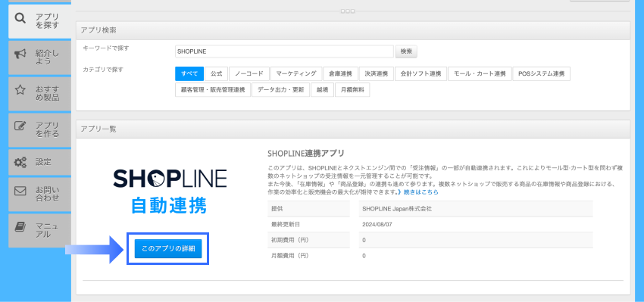
Task: Click the 月額費用（円） row label
Action: coord(289,256)
